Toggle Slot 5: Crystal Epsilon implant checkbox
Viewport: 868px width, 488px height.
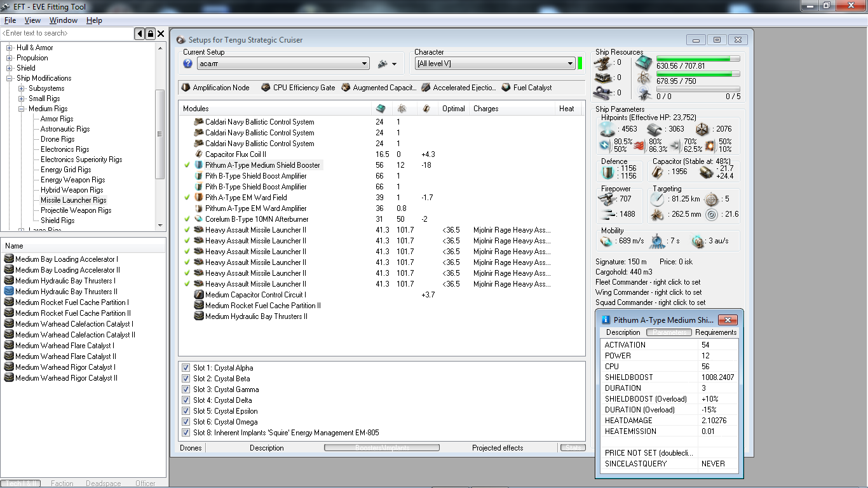point(186,411)
